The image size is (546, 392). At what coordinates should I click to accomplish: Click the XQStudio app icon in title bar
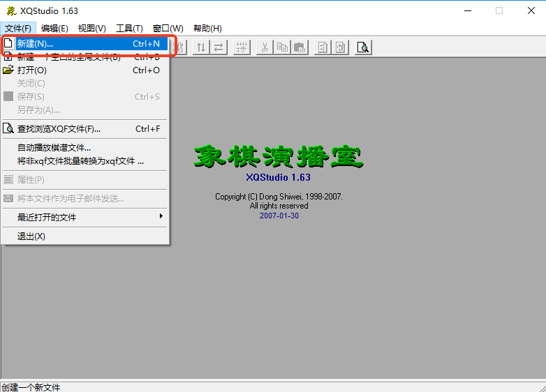(10, 10)
